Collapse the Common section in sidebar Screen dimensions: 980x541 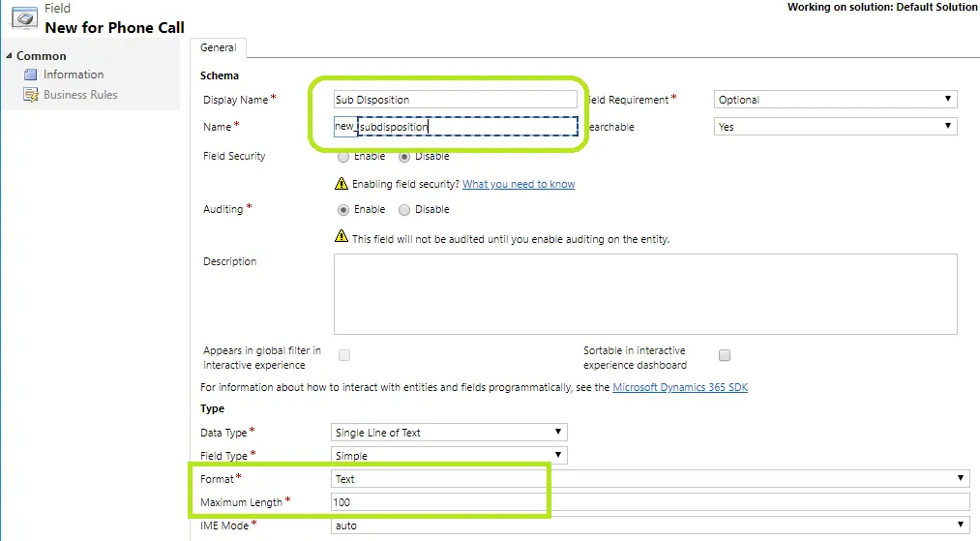pos(10,56)
